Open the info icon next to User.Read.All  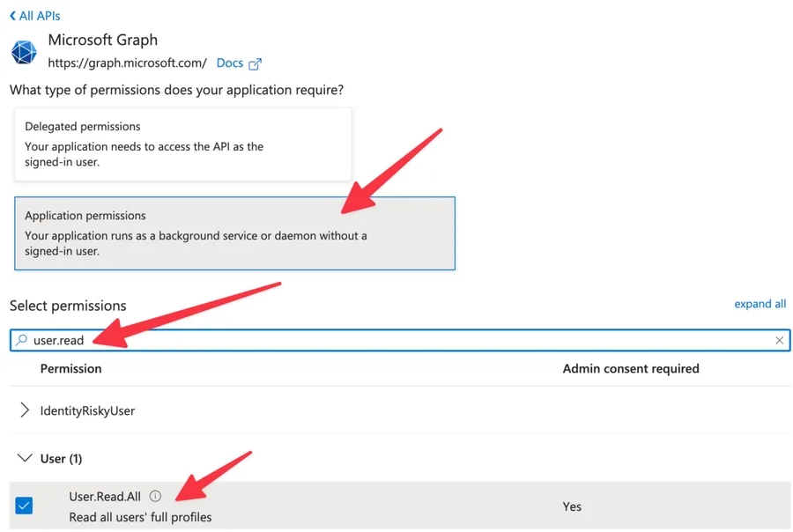coord(155,497)
